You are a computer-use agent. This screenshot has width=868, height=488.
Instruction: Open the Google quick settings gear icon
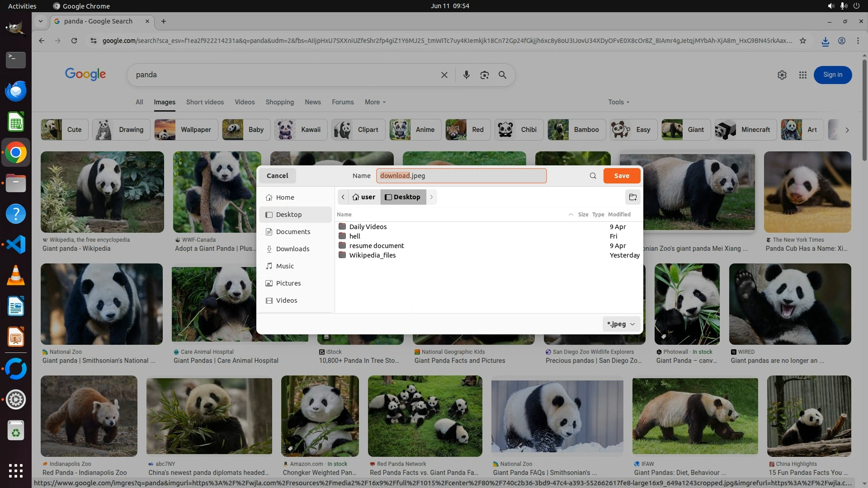(782, 75)
